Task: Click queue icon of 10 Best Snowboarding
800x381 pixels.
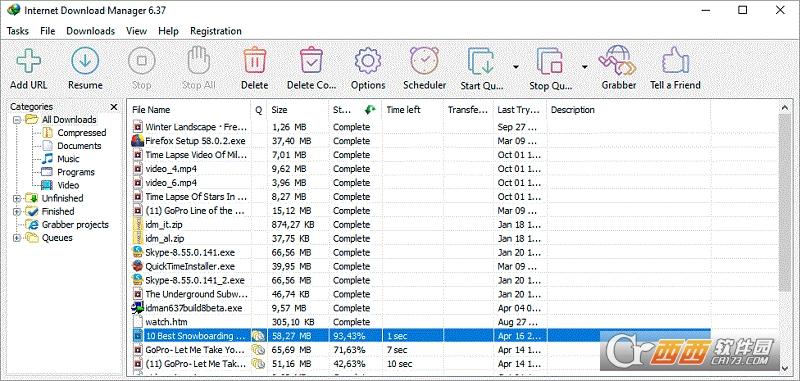Action: click(x=258, y=336)
